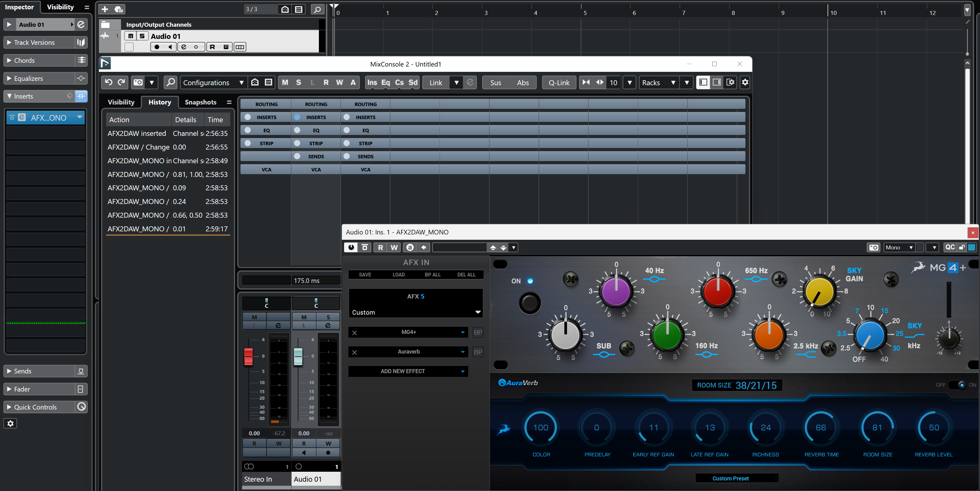Click the plugin snapshot camera icon
The height and width of the screenshot is (491, 980).
point(874,248)
